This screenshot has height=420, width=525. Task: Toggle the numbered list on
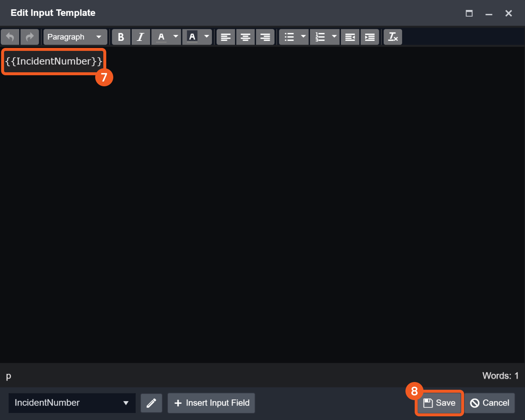[321, 37]
